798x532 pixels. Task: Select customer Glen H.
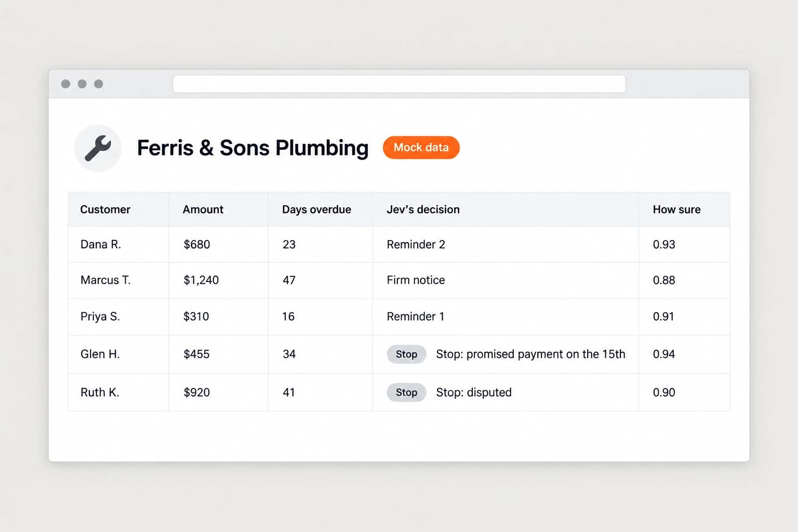100,354
